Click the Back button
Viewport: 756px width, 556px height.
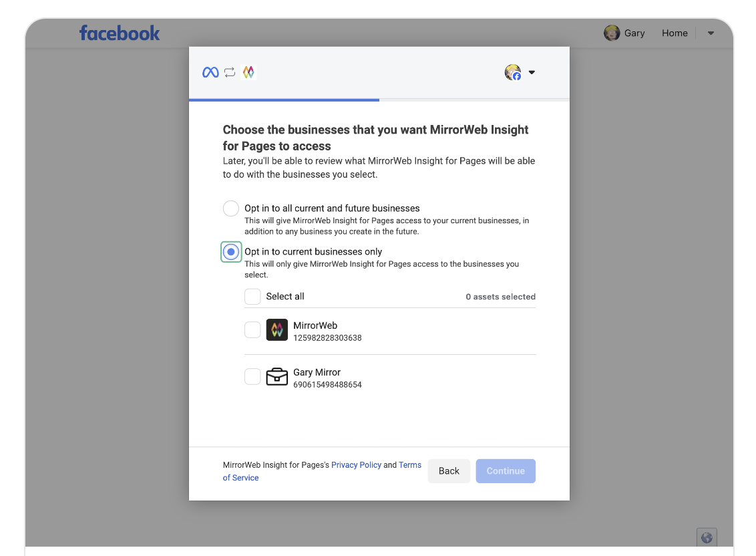click(449, 471)
